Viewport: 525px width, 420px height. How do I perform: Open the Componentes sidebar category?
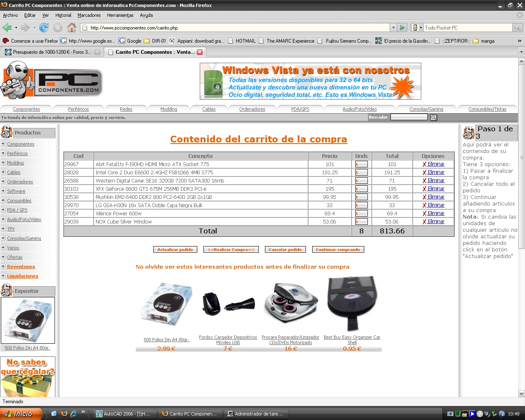tap(21, 144)
